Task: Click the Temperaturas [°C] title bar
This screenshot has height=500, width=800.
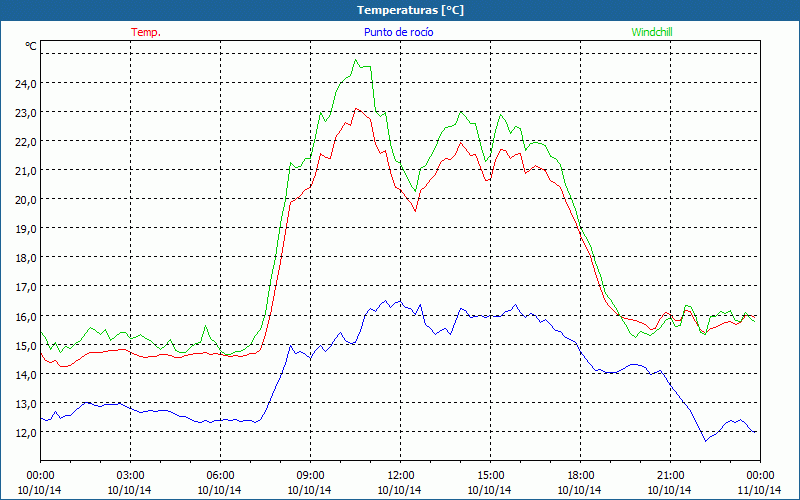Action: [400, 10]
